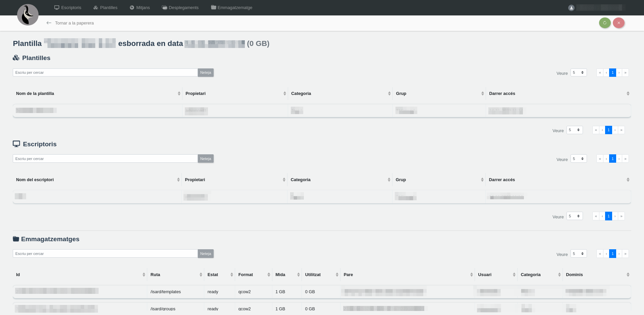Open Veure page-size dropdown above Emmagatzematges table

578,254
